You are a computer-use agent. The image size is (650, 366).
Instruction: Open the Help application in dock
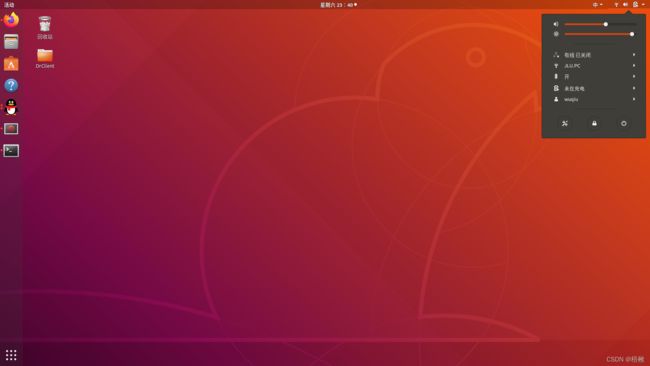coord(11,85)
